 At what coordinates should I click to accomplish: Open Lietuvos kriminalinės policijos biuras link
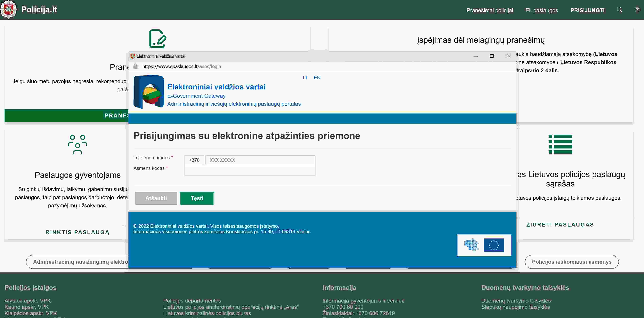[x=207, y=313]
